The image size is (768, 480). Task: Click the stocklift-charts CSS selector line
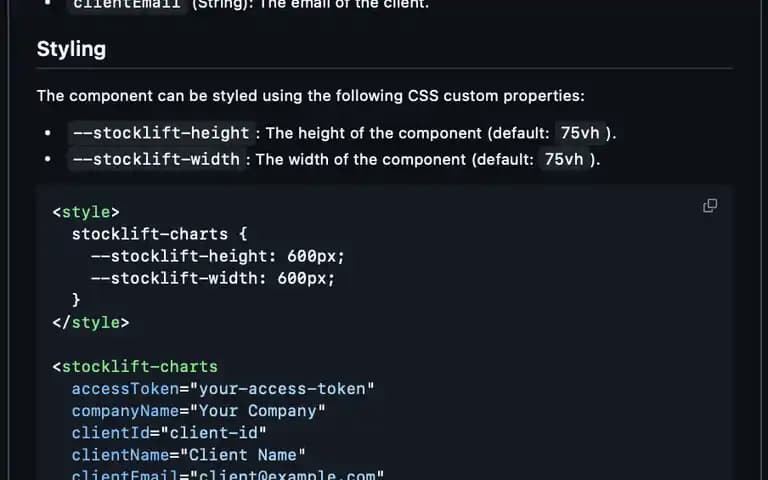pyautogui.click(x=160, y=234)
